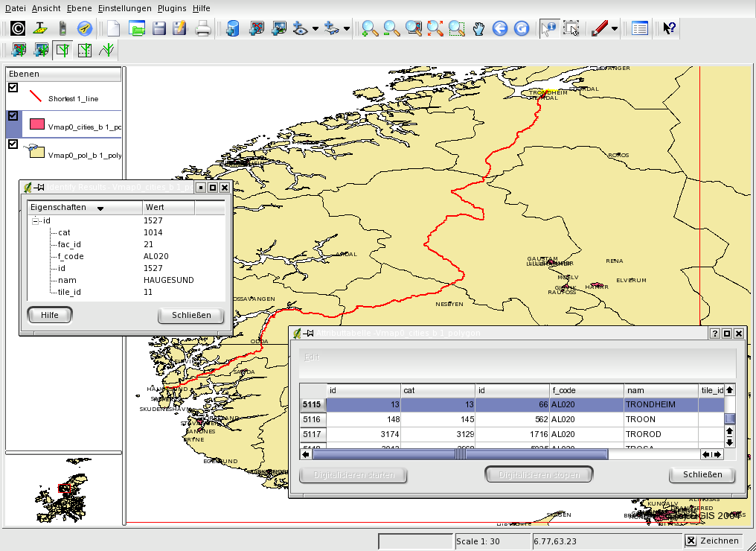The width and height of the screenshot is (756, 551).
Task: Click the Hilfe button in identify dialog
Action: click(50, 316)
